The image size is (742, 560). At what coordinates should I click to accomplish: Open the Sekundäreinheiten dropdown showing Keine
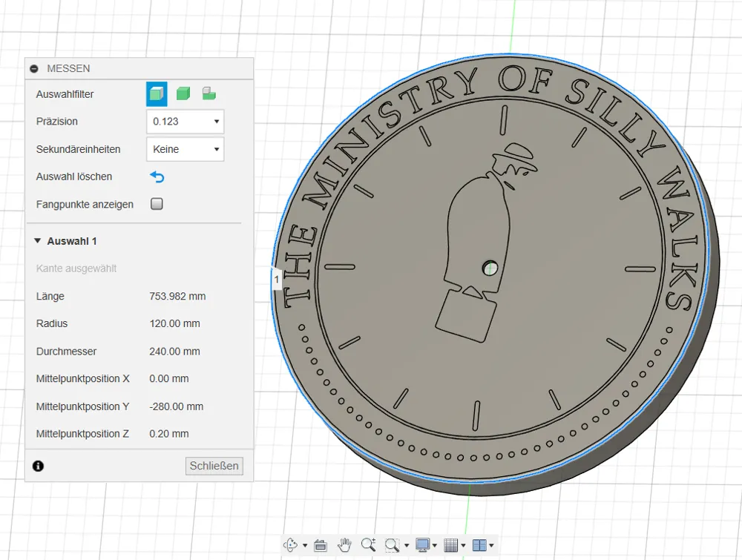tap(185, 150)
